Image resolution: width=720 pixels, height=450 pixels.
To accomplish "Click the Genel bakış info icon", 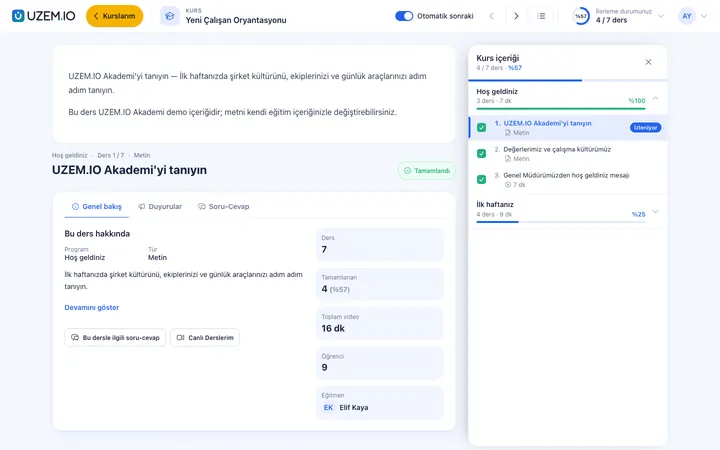I will coord(75,207).
